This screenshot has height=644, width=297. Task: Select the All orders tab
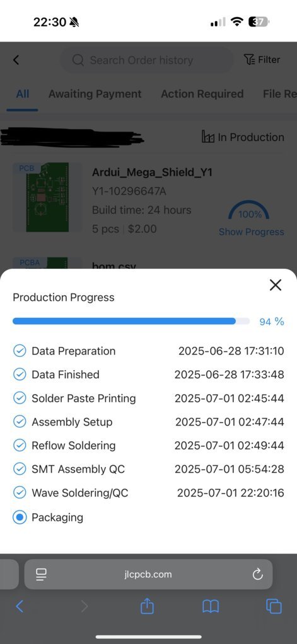click(x=23, y=94)
